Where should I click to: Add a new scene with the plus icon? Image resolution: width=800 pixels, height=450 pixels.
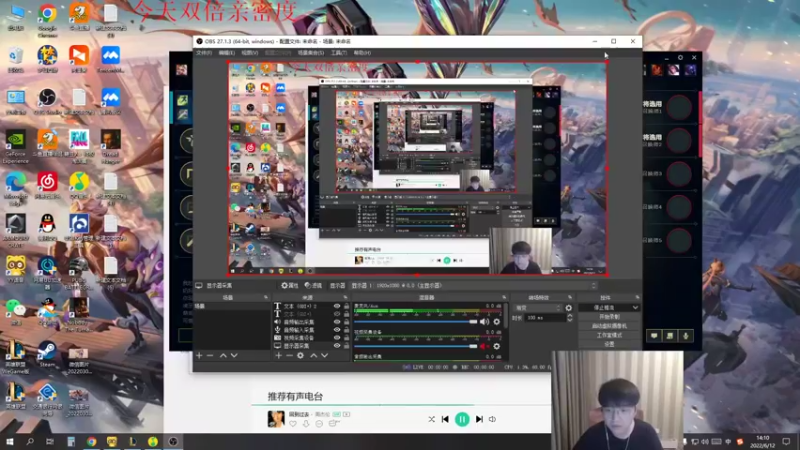pos(199,356)
